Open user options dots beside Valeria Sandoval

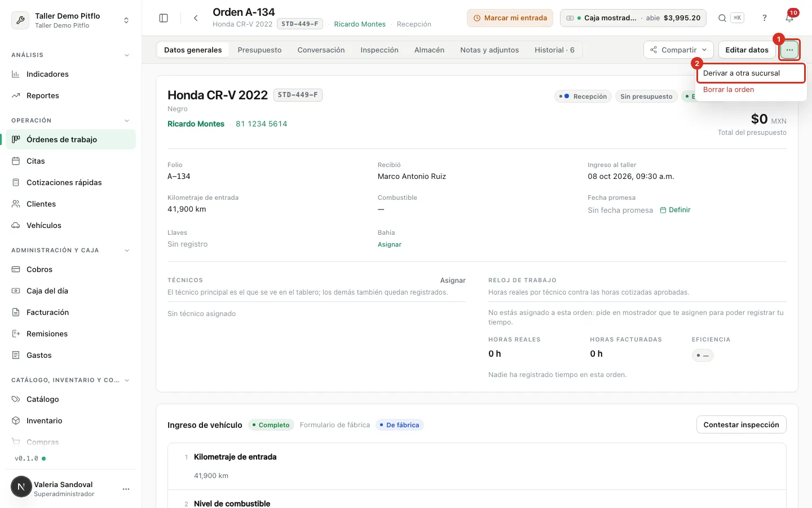coord(126,489)
